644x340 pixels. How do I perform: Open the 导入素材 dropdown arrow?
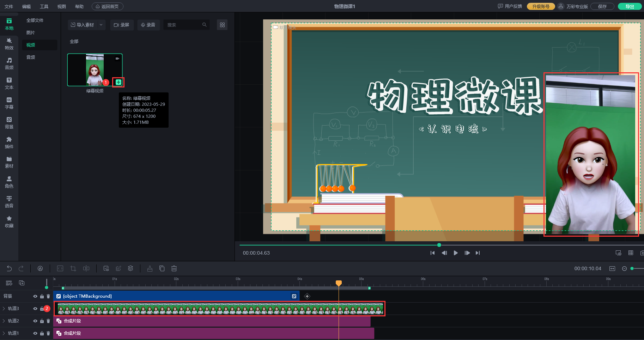pos(101,25)
